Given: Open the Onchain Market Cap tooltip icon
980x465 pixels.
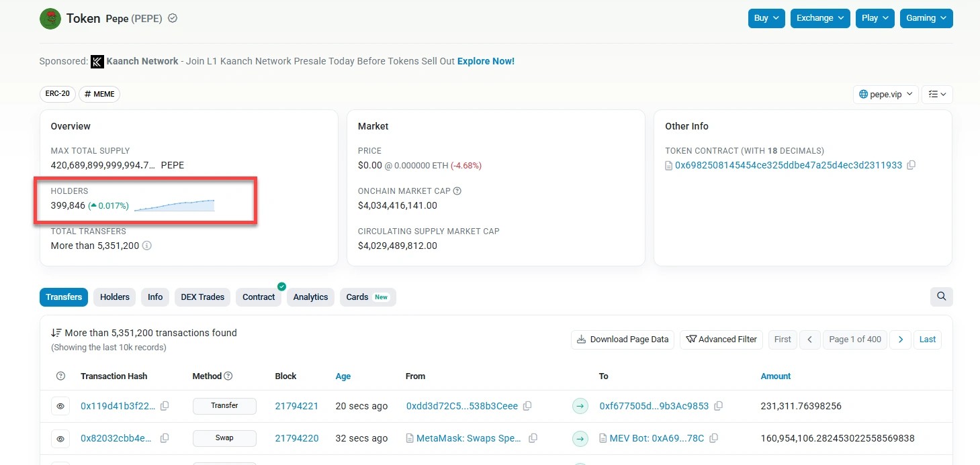Looking at the screenshot, I should pos(458,191).
